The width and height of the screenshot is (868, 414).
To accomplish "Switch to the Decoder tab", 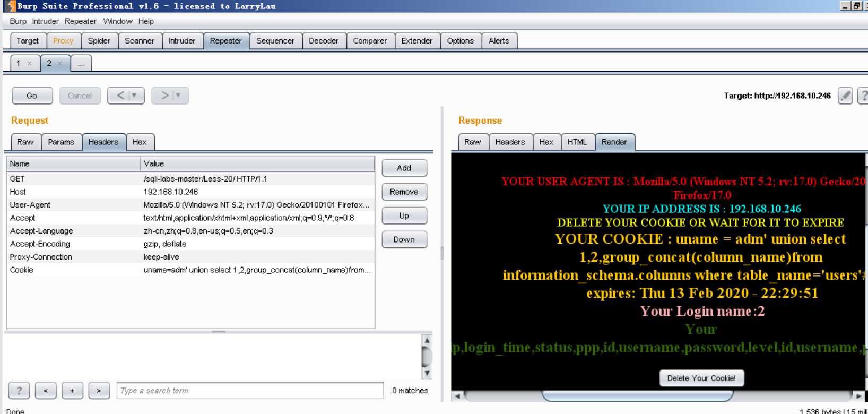I will 324,41.
